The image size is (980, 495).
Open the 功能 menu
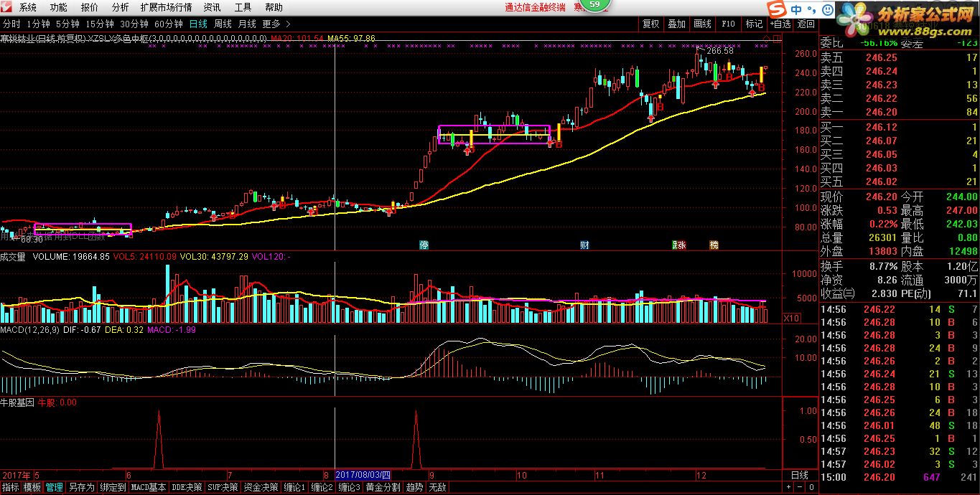pos(58,7)
